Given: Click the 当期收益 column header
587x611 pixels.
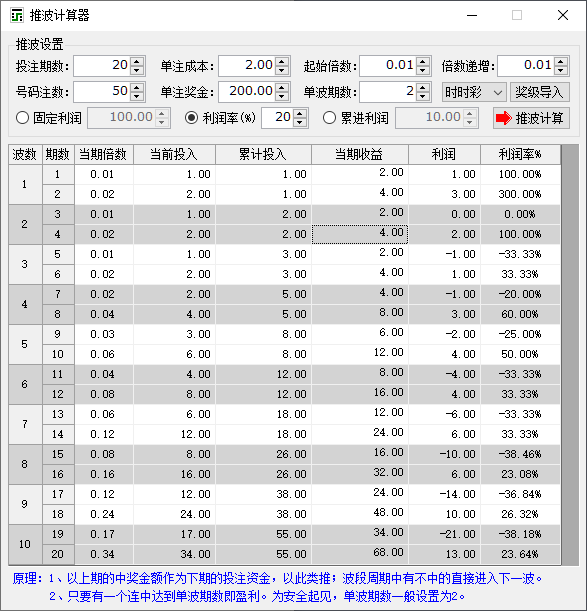Looking at the screenshot, I should [x=360, y=155].
